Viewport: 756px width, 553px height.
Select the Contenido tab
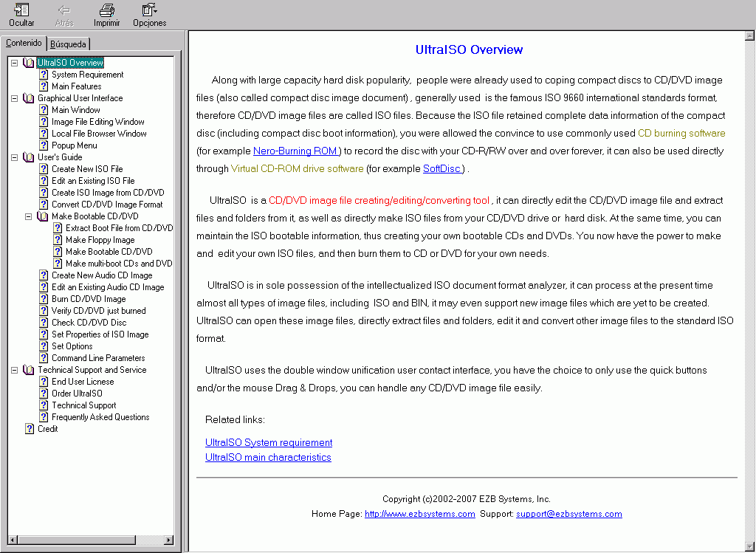(x=24, y=44)
